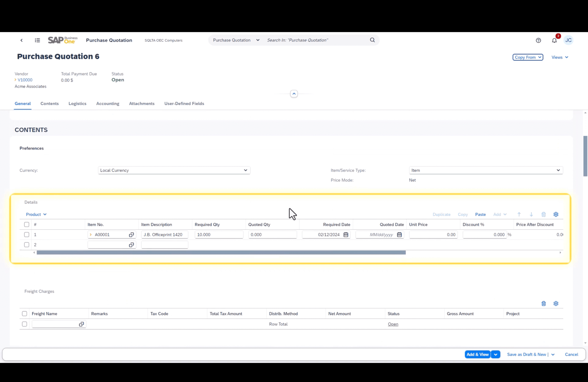The image size is (588, 382).
Task: Expand the Product dropdown in Details
Action: (x=36, y=215)
